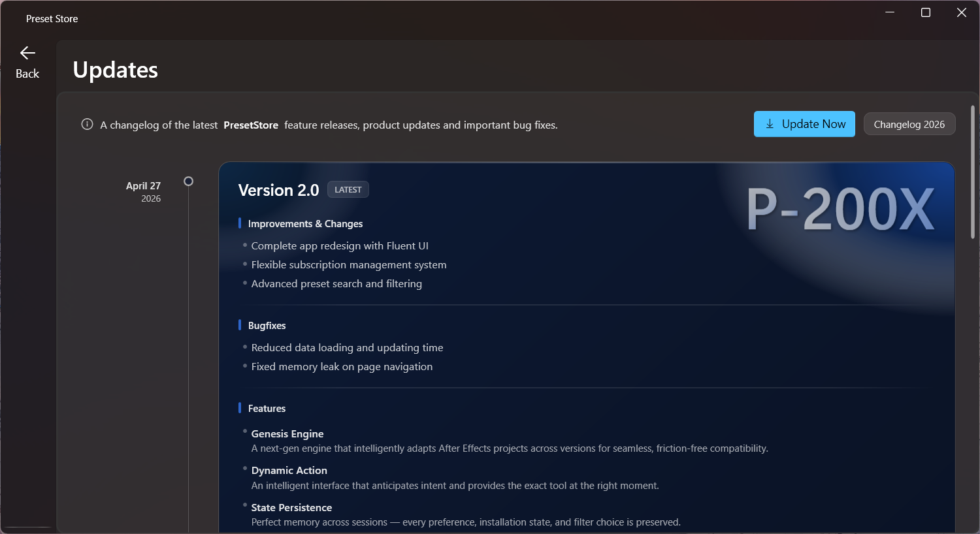Click the Genesis Engine feature title
The image size is (980, 534).
[287, 433]
